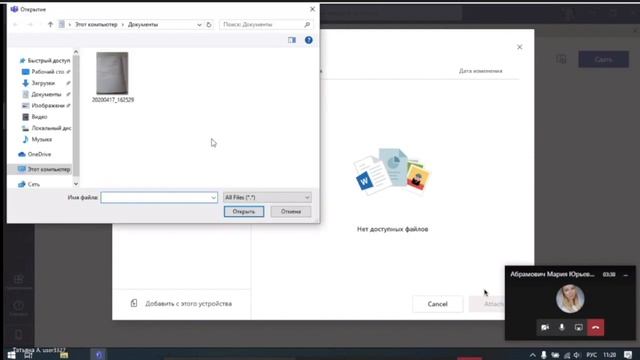Image resolution: width=640 pixels, height=360 pixels.
Task: Close the Открытие dialog
Action: pyautogui.click(x=313, y=9)
